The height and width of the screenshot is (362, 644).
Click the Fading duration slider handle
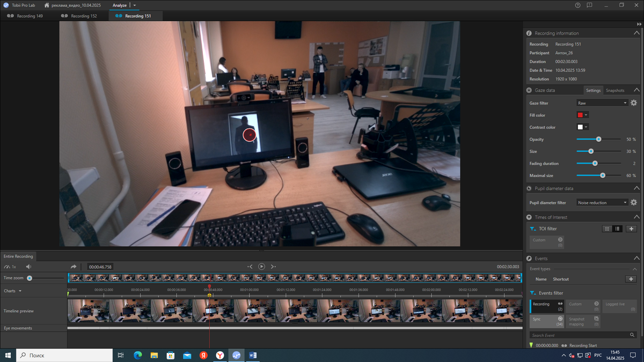click(x=595, y=164)
